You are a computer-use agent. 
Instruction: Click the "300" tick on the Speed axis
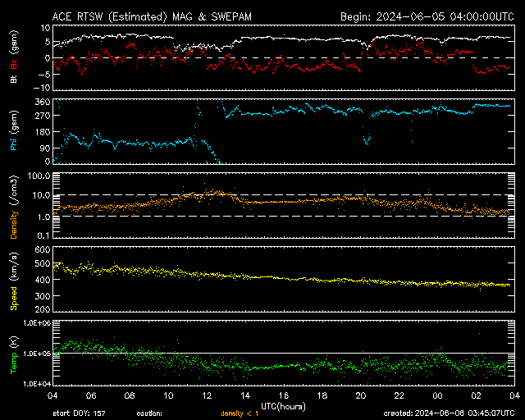pos(43,296)
